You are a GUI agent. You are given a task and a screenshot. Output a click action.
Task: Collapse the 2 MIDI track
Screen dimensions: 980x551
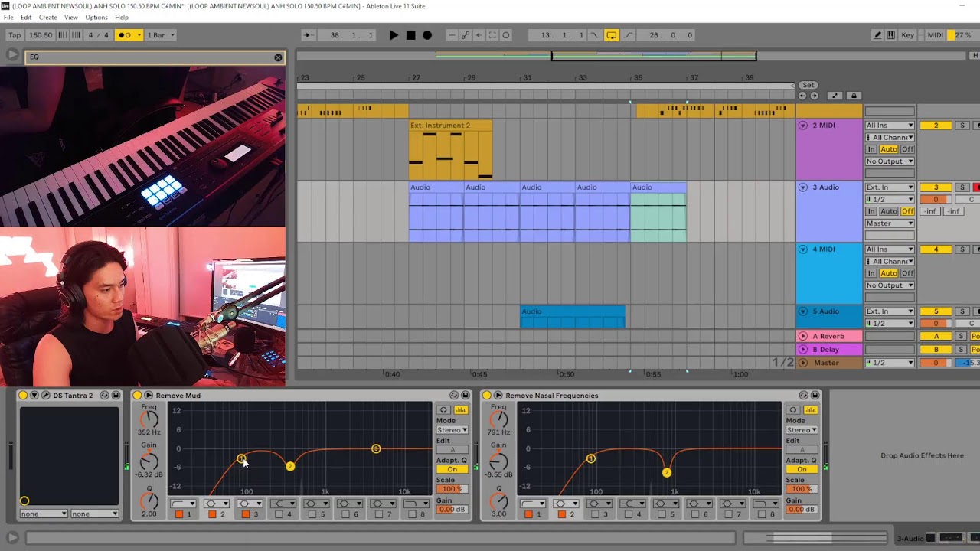(803, 126)
